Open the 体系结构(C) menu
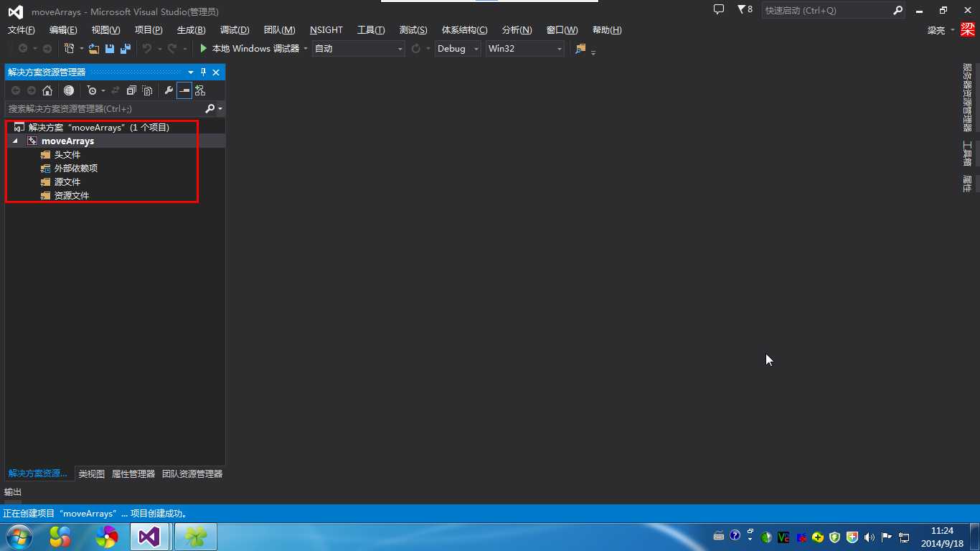 click(464, 29)
